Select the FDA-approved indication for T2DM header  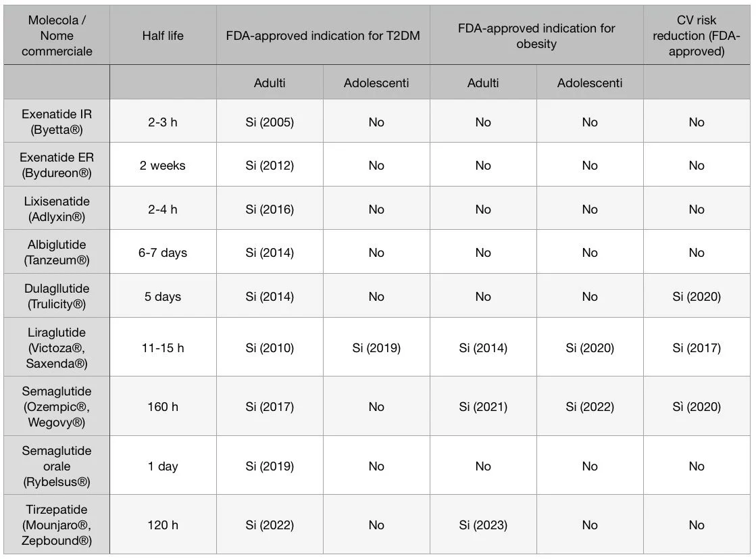323,36
